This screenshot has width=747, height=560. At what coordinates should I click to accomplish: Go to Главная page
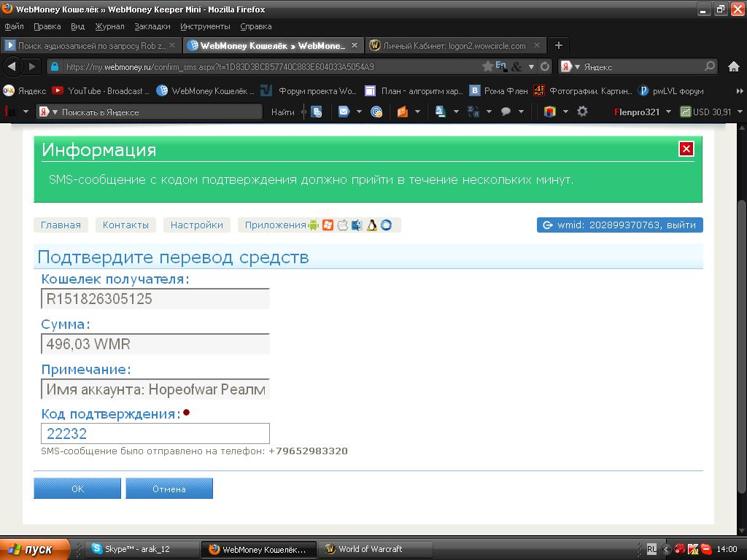(x=61, y=225)
